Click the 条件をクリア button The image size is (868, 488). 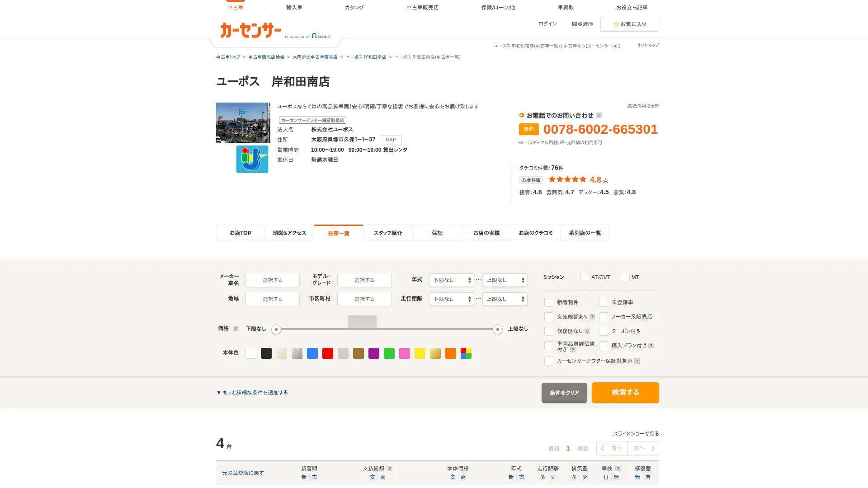point(564,393)
